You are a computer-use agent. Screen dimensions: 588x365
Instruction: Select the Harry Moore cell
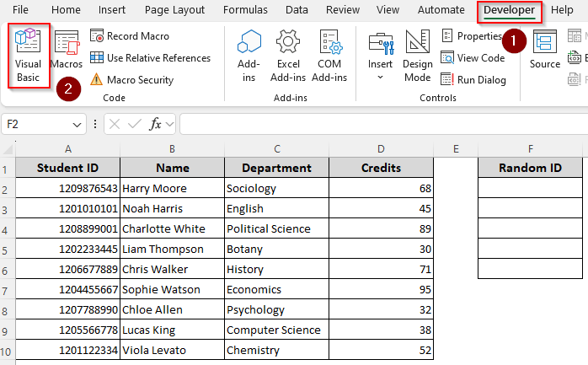pyautogui.click(x=172, y=188)
